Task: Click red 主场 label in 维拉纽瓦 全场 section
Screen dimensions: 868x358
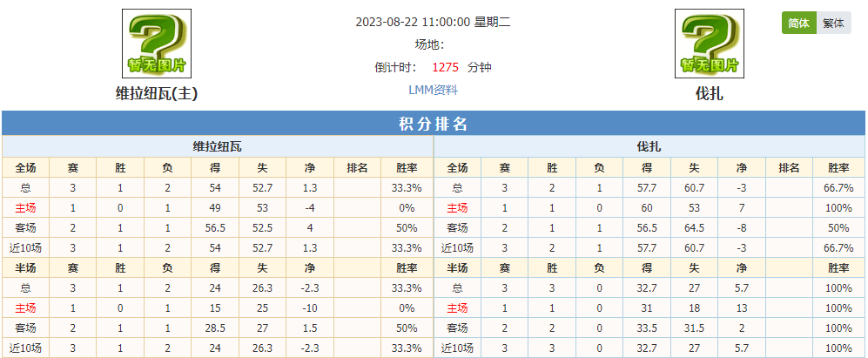Action: tap(25, 208)
